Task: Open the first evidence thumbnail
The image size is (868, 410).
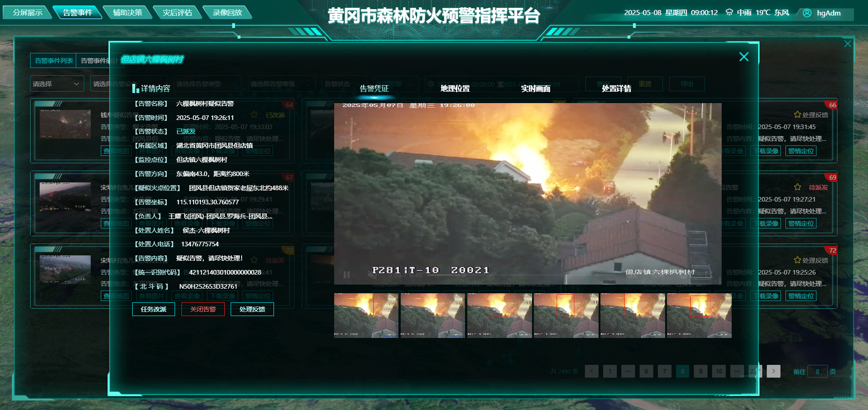Action: coord(366,315)
